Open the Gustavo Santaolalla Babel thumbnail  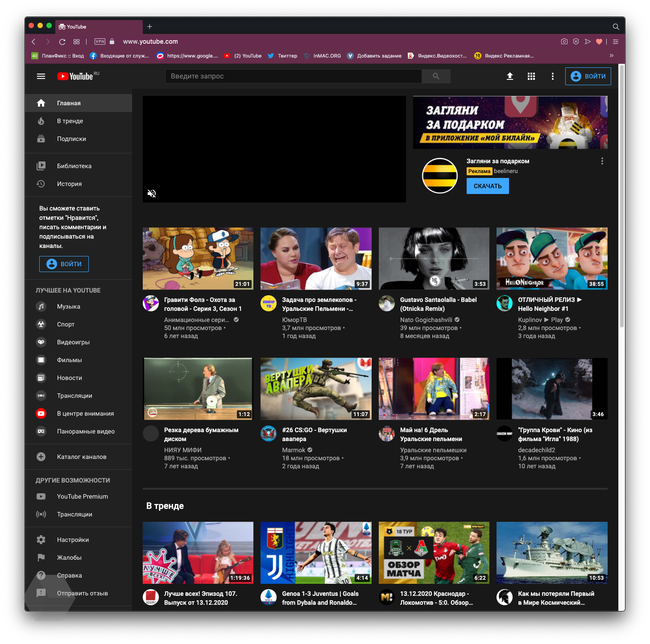pyautogui.click(x=434, y=259)
